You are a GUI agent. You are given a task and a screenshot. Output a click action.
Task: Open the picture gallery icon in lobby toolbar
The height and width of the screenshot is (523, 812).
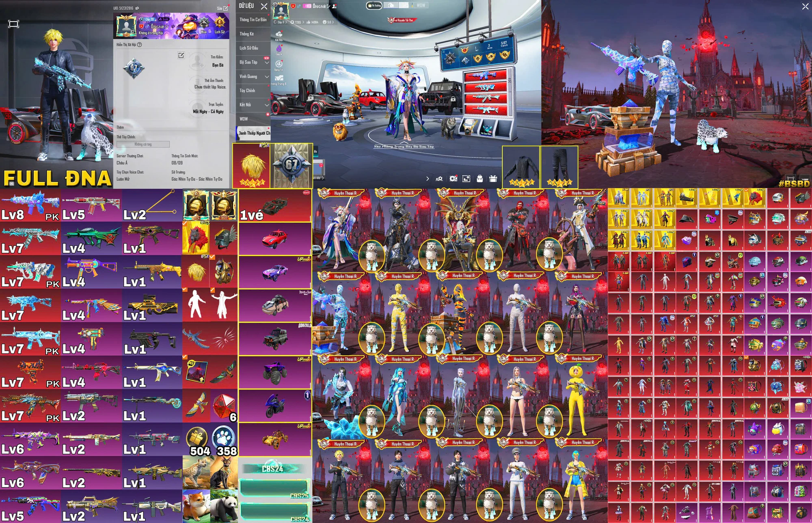(466, 179)
